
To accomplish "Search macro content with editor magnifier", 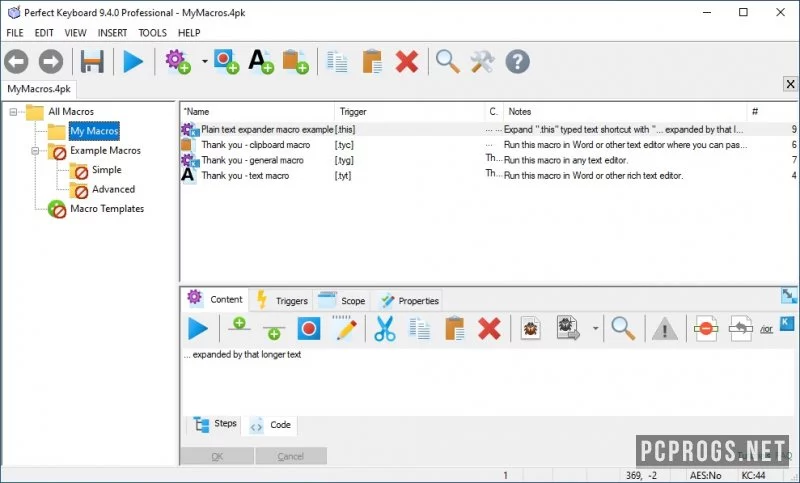I will point(623,328).
